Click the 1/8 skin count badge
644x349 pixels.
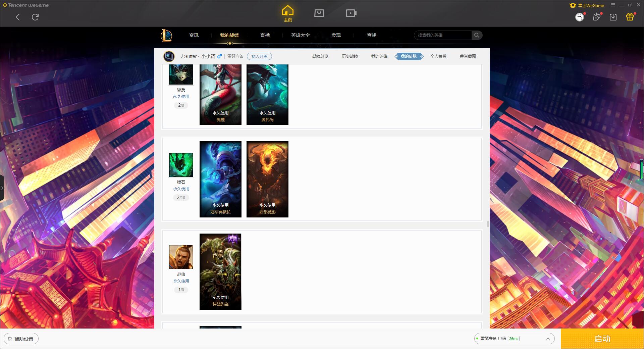[x=181, y=290]
